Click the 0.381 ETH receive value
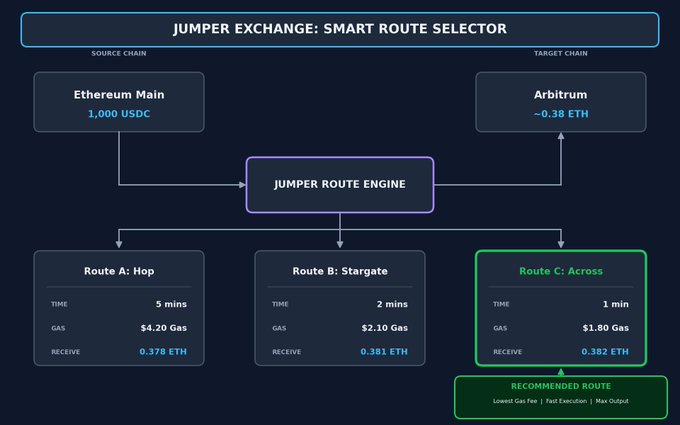The image size is (680, 425). (x=384, y=352)
